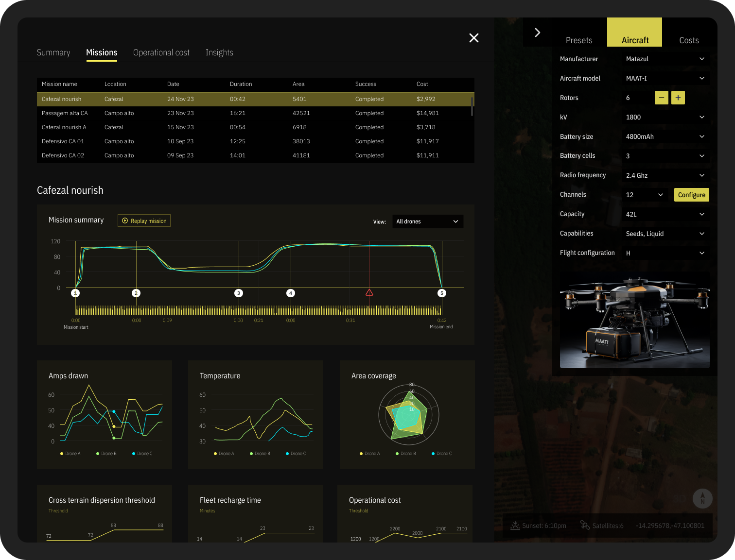Toggle Drone B legend in Temperature chart
The height and width of the screenshot is (560, 735).
[260, 454]
